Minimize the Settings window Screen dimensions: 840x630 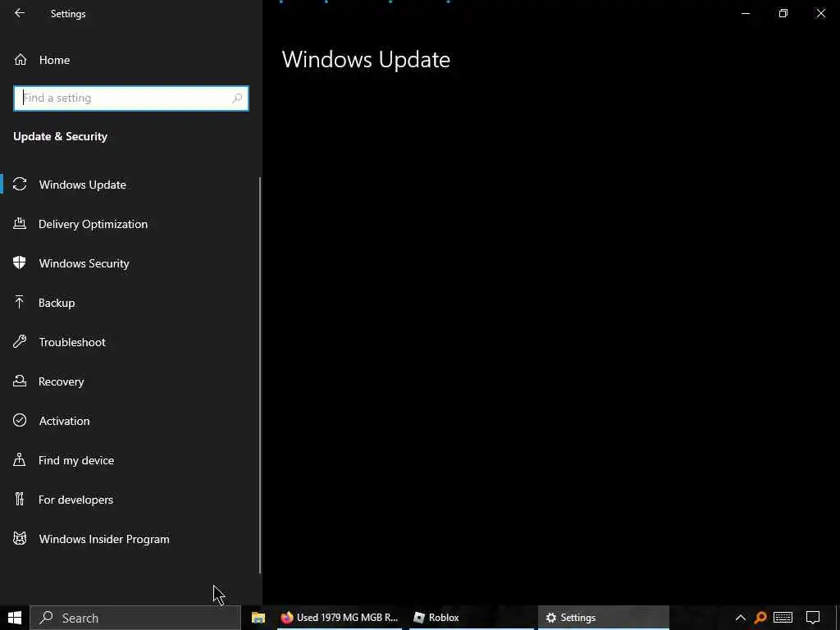click(x=745, y=13)
